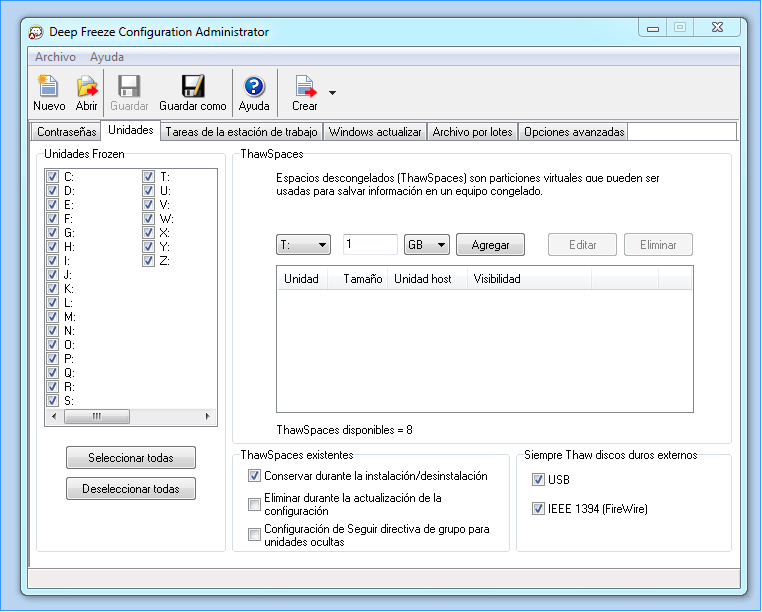
Task: Enable Eliminar durante la actualización de la configuración
Action: (254, 505)
